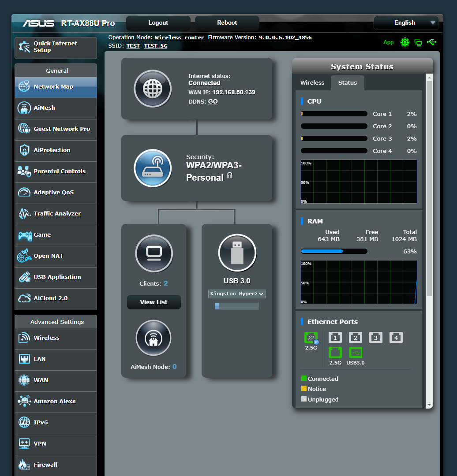Click the View List button
This screenshot has height=476, width=457.
pos(154,302)
